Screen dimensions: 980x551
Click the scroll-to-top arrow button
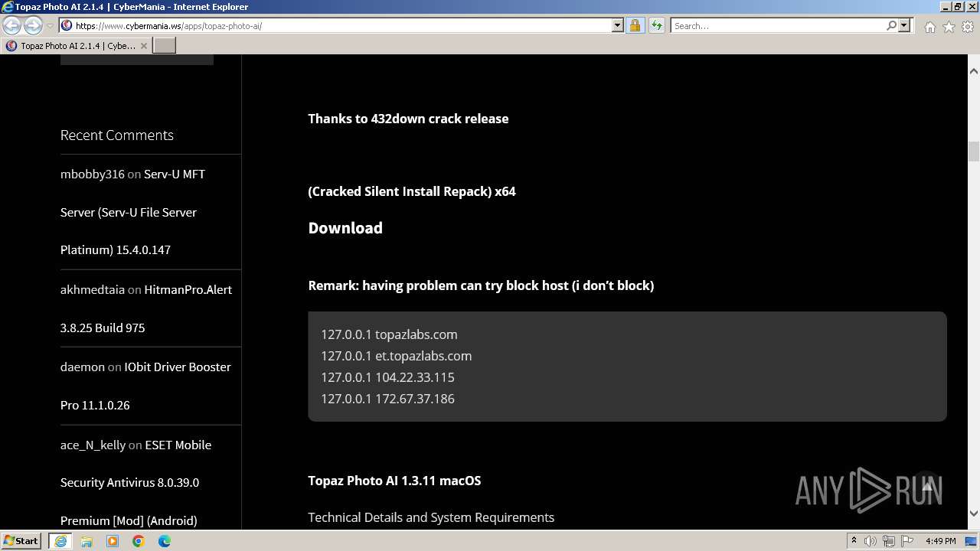pos(926,486)
